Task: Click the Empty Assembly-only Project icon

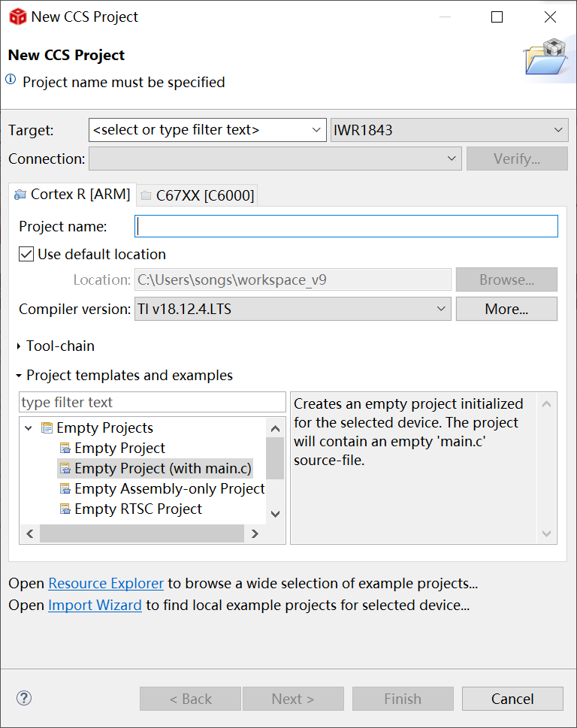Action: click(65, 489)
